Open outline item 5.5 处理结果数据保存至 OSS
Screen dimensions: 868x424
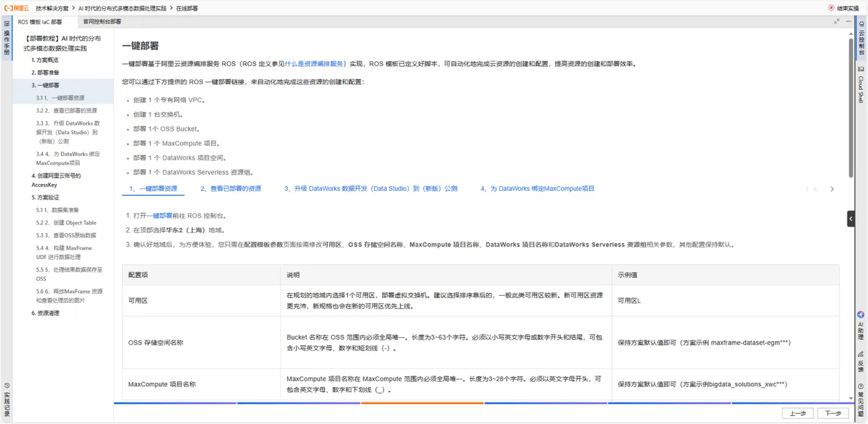click(x=69, y=274)
